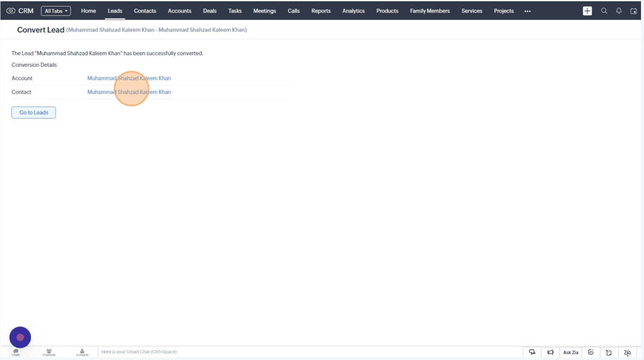
Task: Click the calendar icon in header
Action: click(x=633, y=11)
